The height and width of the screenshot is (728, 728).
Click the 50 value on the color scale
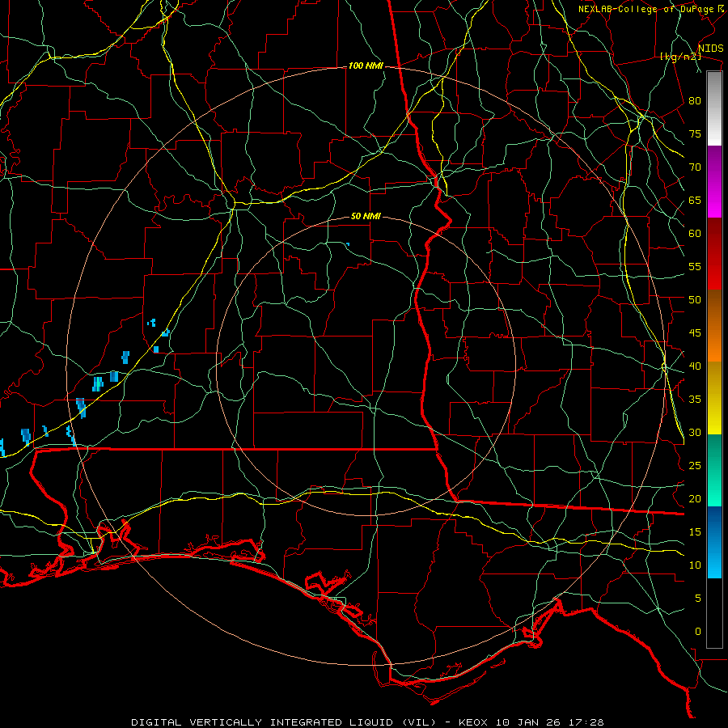[x=695, y=300]
